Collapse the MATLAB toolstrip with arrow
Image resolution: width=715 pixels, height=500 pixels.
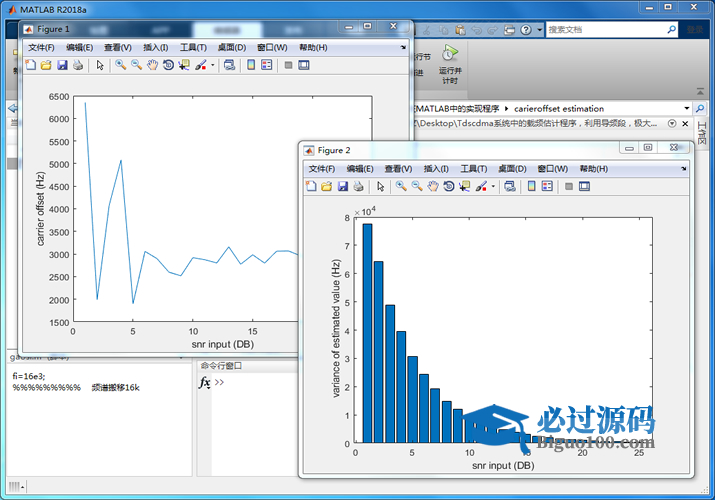(x=700, y=92)
